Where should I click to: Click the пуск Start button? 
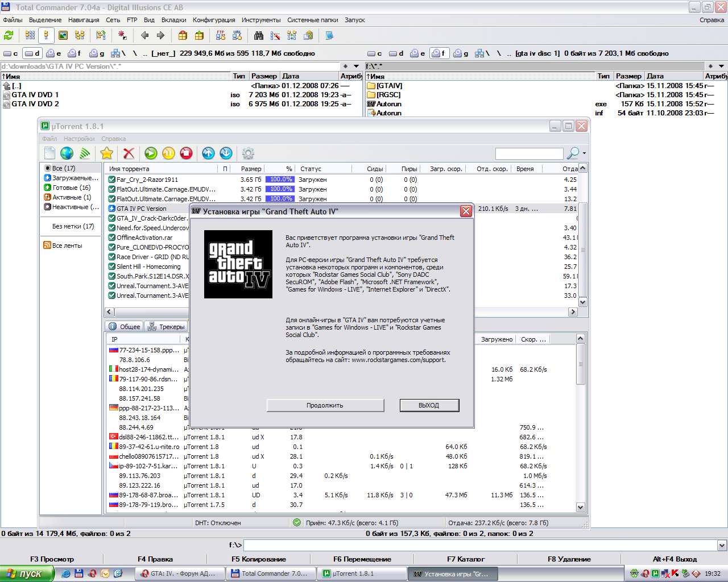(x=27, y=573)
